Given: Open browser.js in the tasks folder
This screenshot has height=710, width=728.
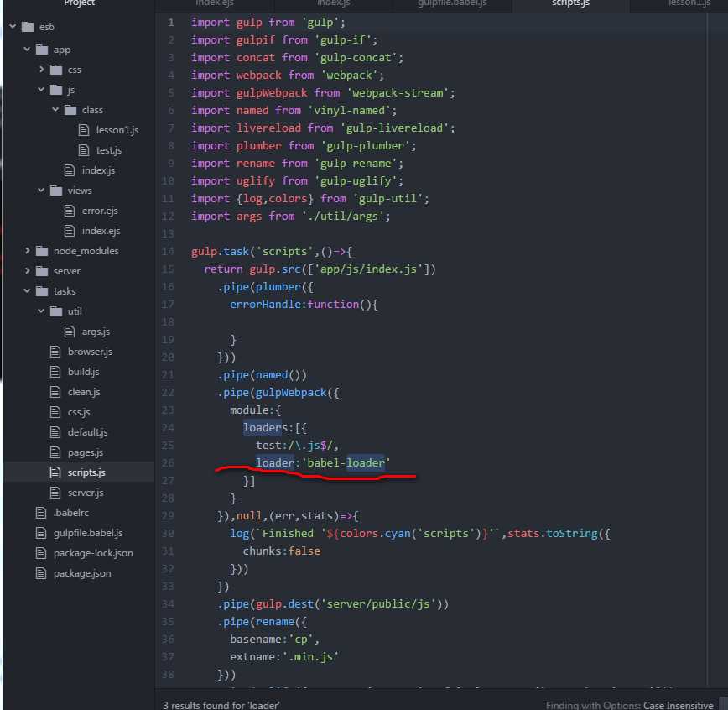Looking at the screenshot, I should (90, 352).
